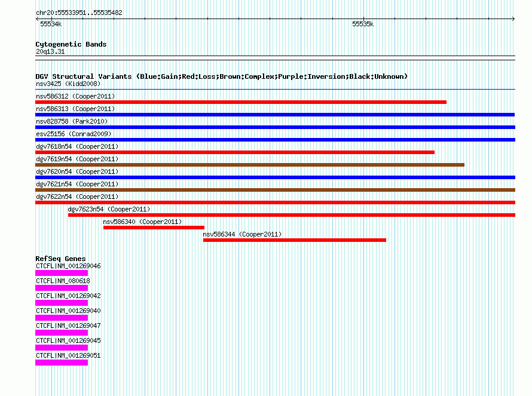
Task: Click the nsv586312 red loss variant bar
Action: (241, 102)
